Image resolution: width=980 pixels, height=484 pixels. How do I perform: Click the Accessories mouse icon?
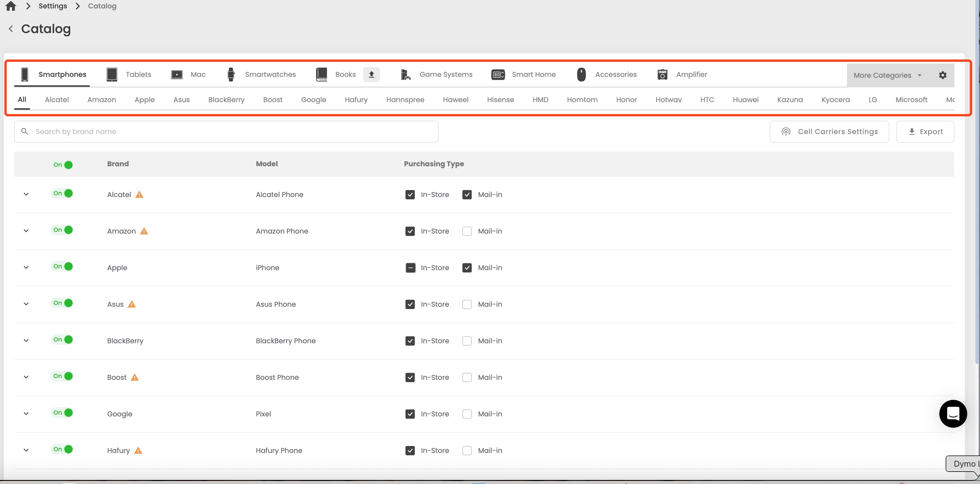(x=581, y=75)
